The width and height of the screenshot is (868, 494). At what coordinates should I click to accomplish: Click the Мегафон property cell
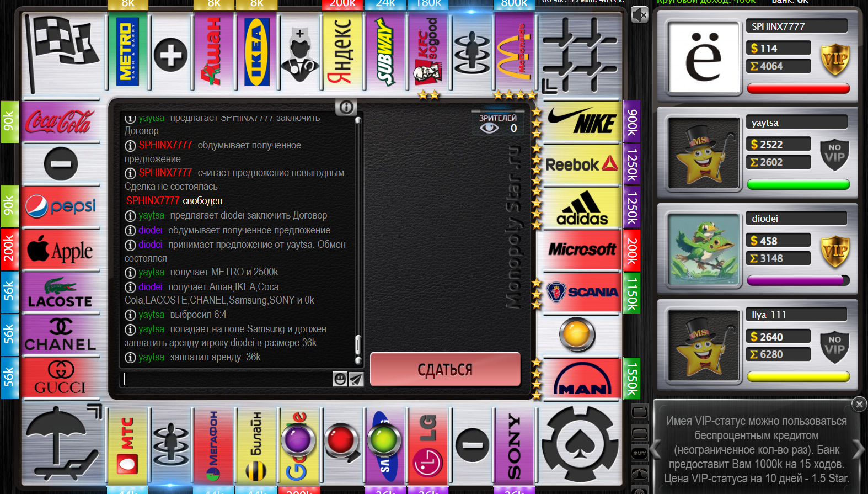click(x=214, y=446)
